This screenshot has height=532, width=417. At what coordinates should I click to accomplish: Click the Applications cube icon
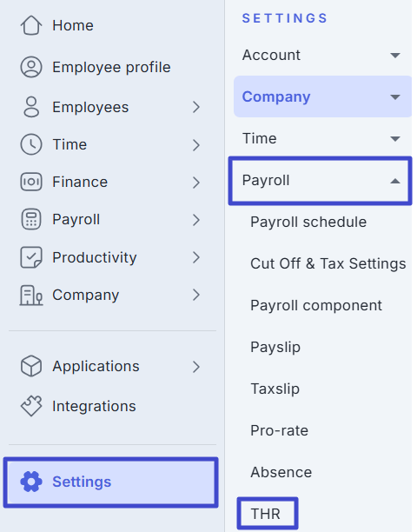(31, 366)
